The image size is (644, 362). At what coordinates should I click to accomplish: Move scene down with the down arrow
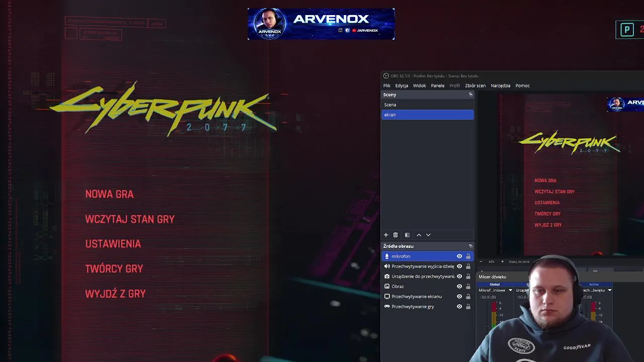pos(428,235)
